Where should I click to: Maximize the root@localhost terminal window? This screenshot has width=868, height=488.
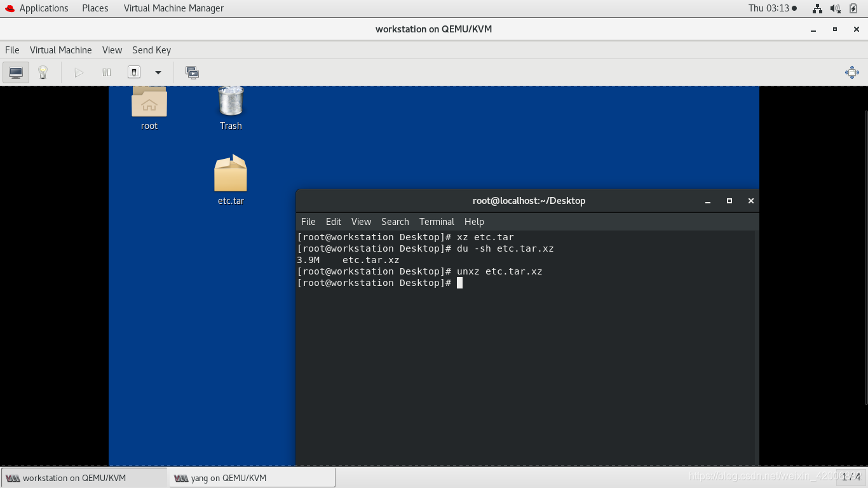coord(729,201)
